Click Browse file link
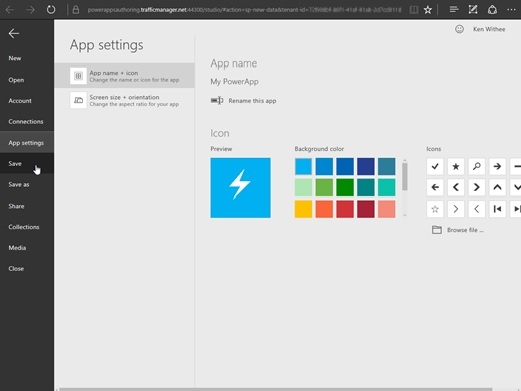521x391 pixels. click(x=458, y=230)
